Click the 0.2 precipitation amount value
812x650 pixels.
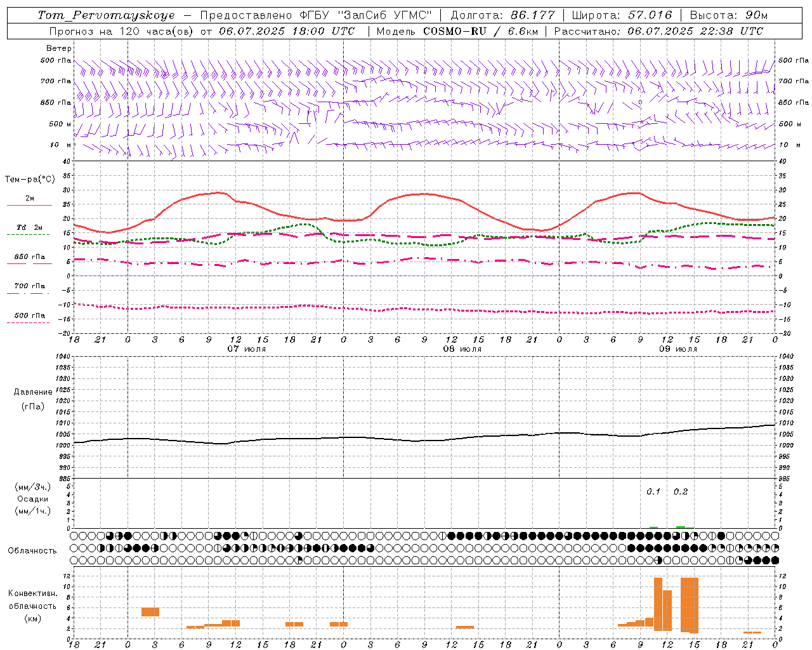681,492
